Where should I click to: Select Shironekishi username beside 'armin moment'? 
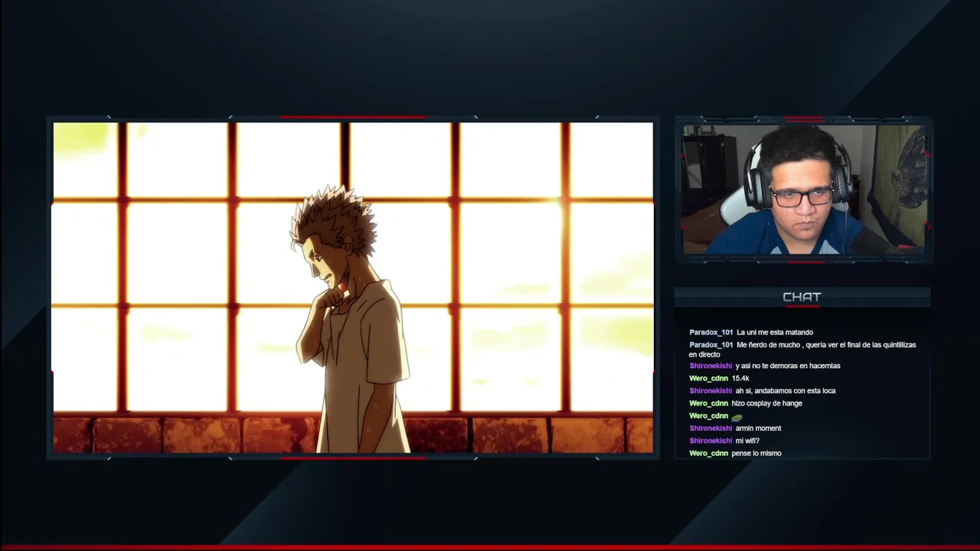710,429
